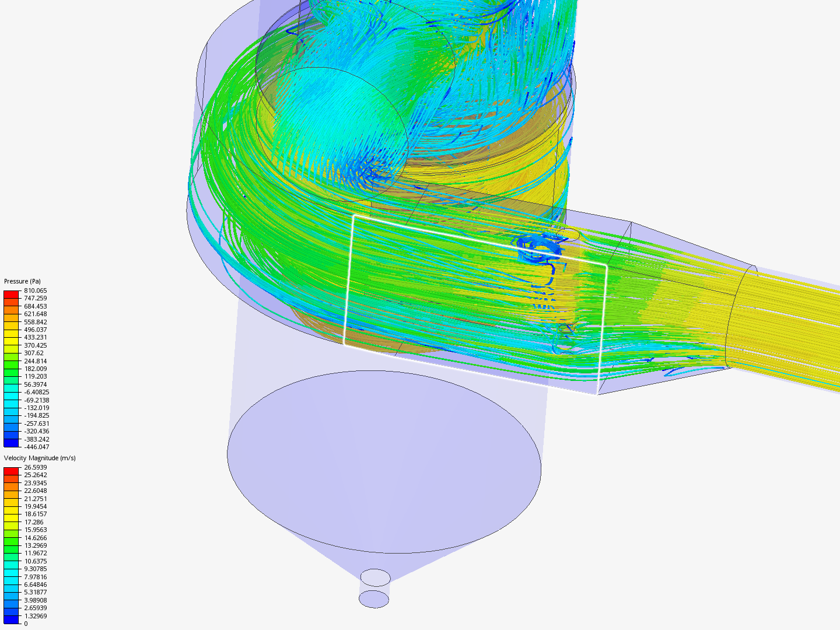
Task: Click the 23.9345 velocity legend value
Action: (x=36, y=483)
